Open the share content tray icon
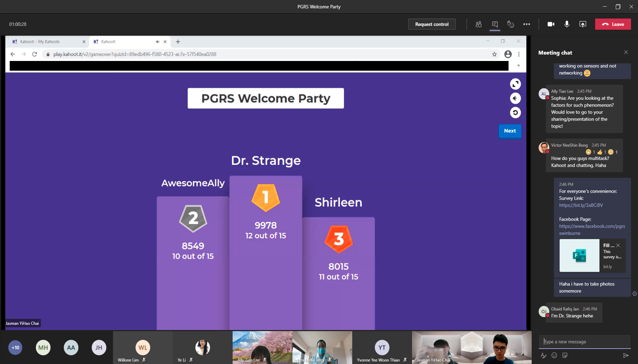 [583, 24]
